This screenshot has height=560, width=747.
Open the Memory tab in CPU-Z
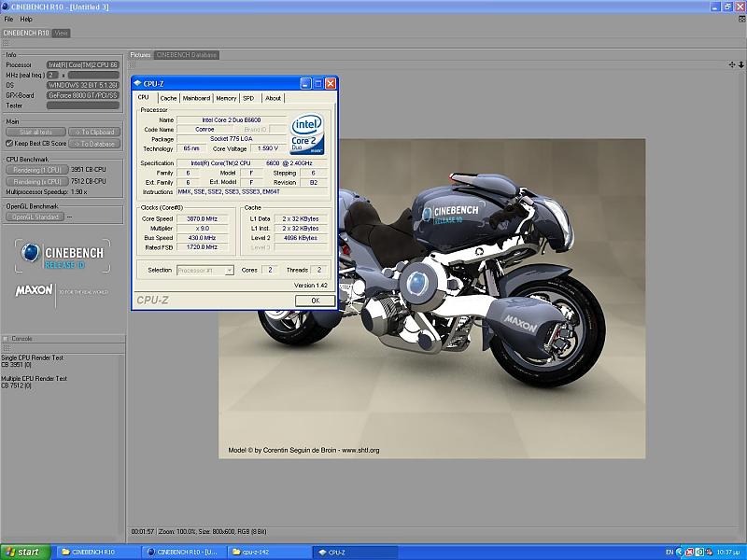click(226, 98)
